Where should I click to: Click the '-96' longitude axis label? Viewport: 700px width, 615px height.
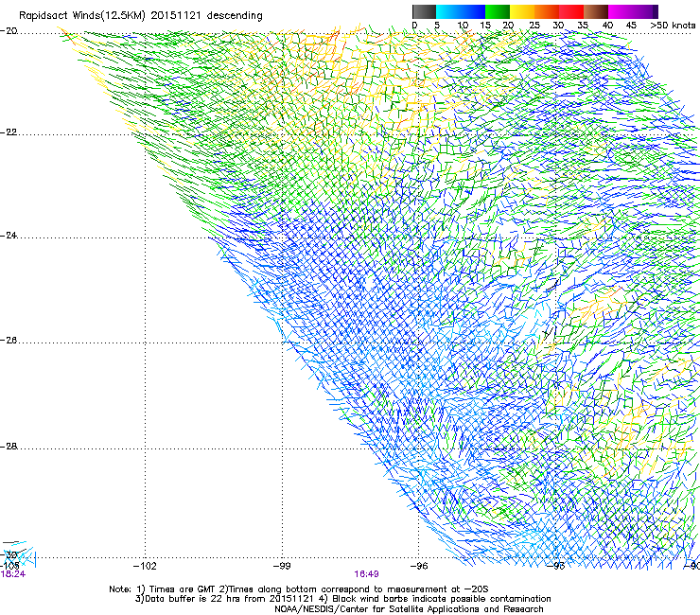(419, 566)
